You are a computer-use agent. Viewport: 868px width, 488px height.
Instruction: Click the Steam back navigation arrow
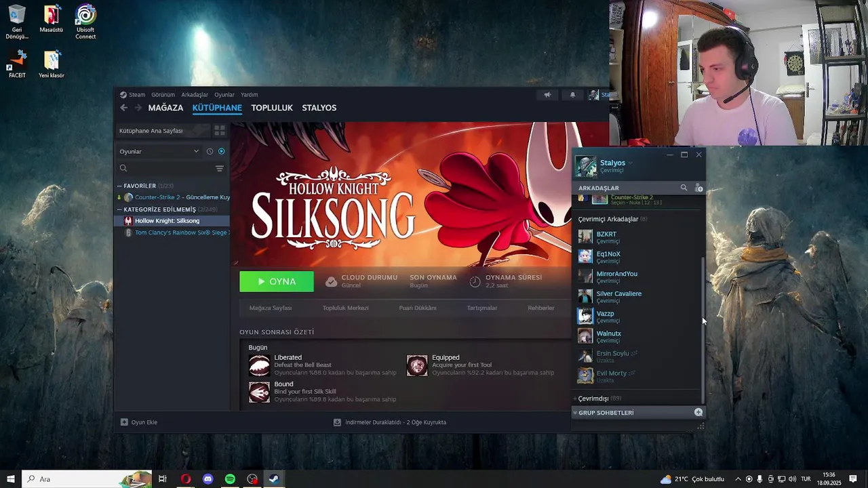[123, 108]
